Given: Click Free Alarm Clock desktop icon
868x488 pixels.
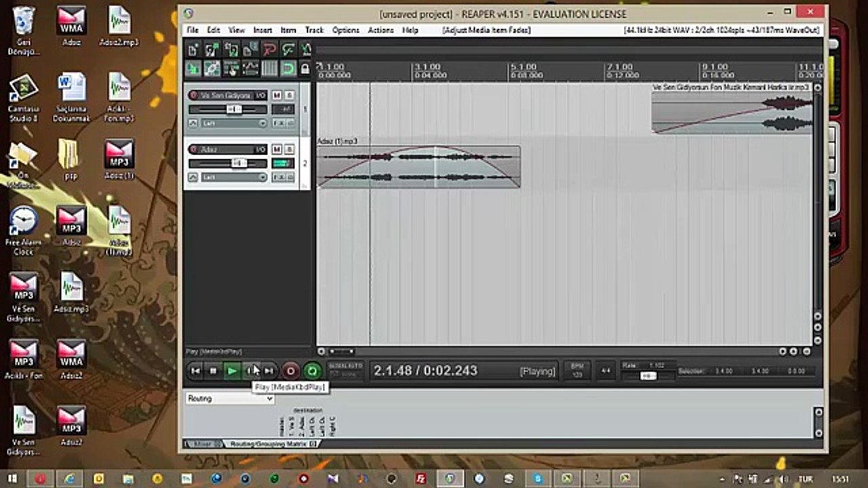Looking at the screenshot, I should [x=24, y=230].
